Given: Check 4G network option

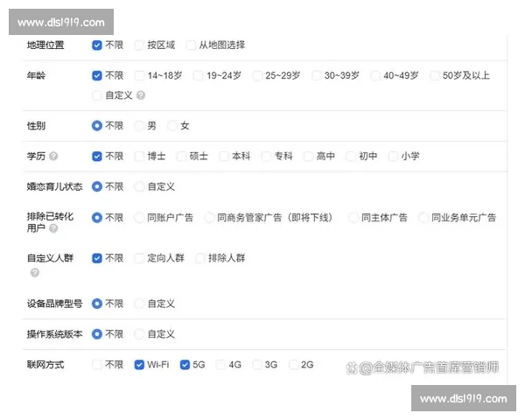Looking at the screenshot, I should pyautogui.click(x=220, y=365).
